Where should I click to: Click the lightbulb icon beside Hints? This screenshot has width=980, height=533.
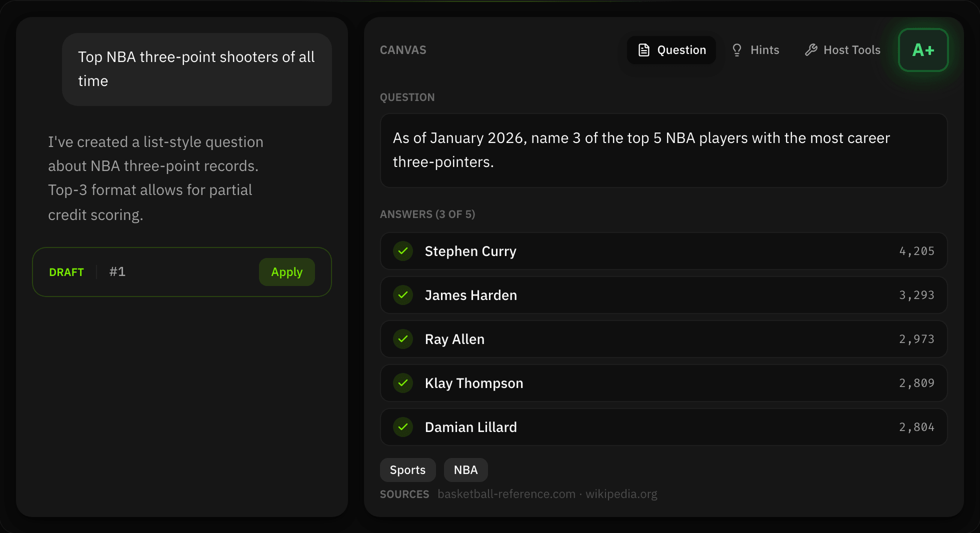(x=737, y=49)
